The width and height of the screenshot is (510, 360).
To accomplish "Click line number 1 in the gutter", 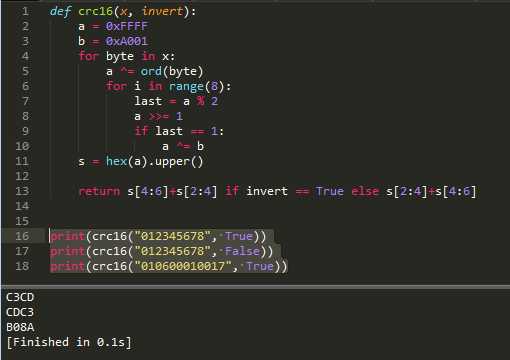I will [x=25, y=11].
